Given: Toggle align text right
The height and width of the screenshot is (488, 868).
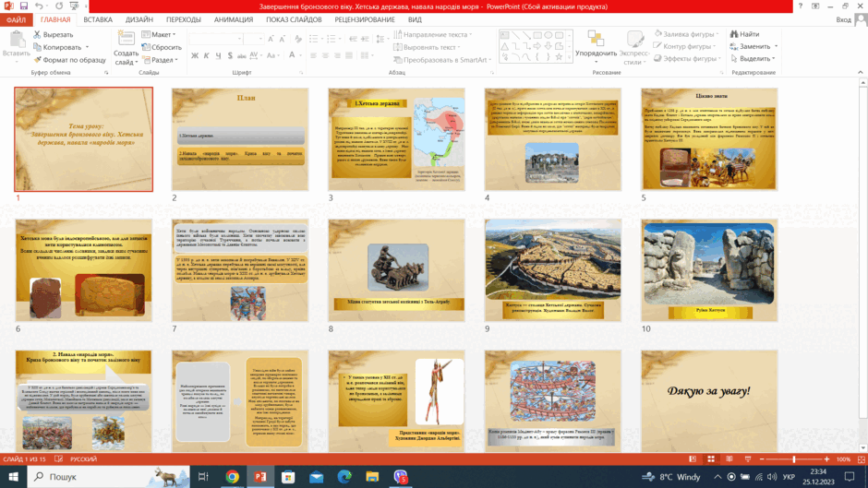Looking at the screenshot, I should pos(337,55).
